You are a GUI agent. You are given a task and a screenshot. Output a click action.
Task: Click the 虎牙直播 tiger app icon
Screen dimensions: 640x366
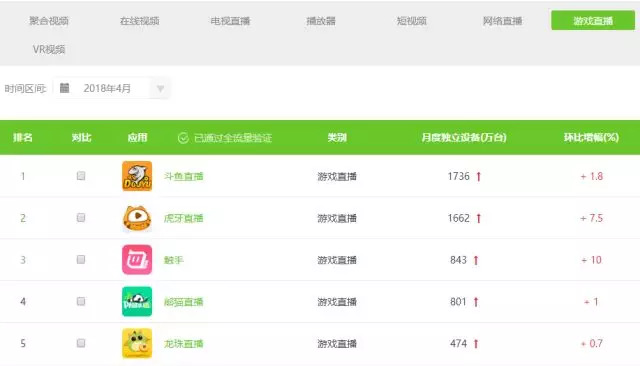pyautogui.click(x=137, y=218)
